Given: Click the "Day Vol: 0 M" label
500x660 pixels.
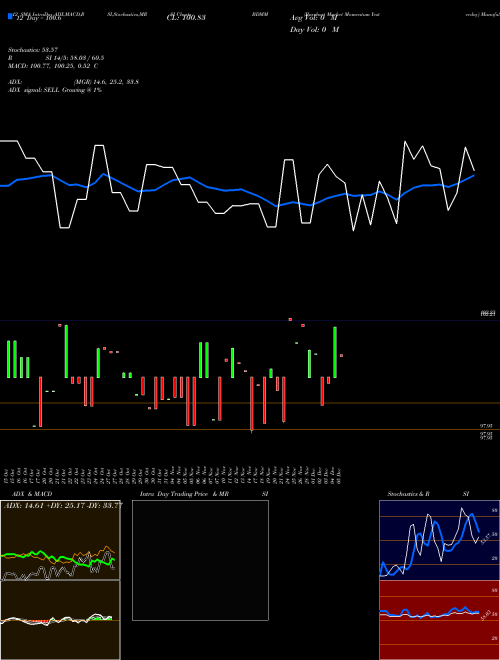Looking at the screenshot, I should (x=314, y=30).
